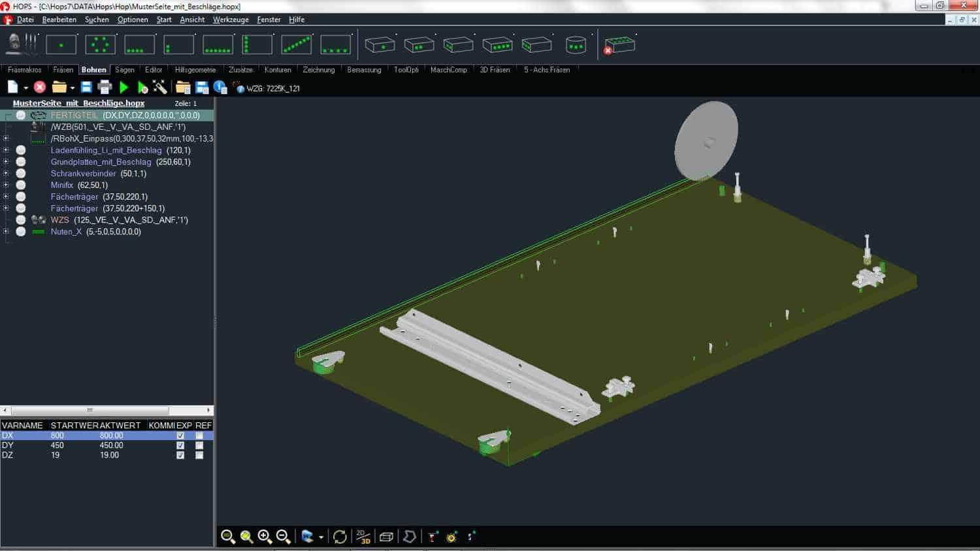Click the print icon
The height and width of the screenshot is (551, 980).
(105, 87)
